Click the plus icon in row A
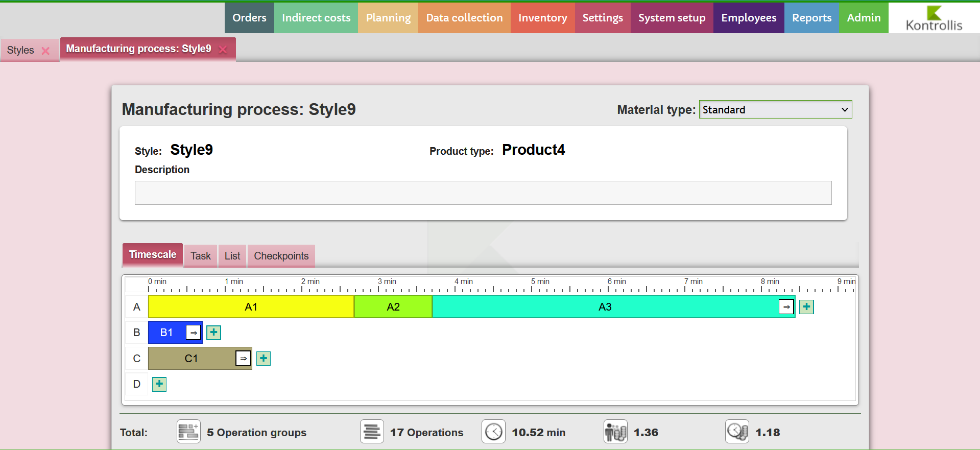The height and width of the screenshot is (450, 980). 806,307
